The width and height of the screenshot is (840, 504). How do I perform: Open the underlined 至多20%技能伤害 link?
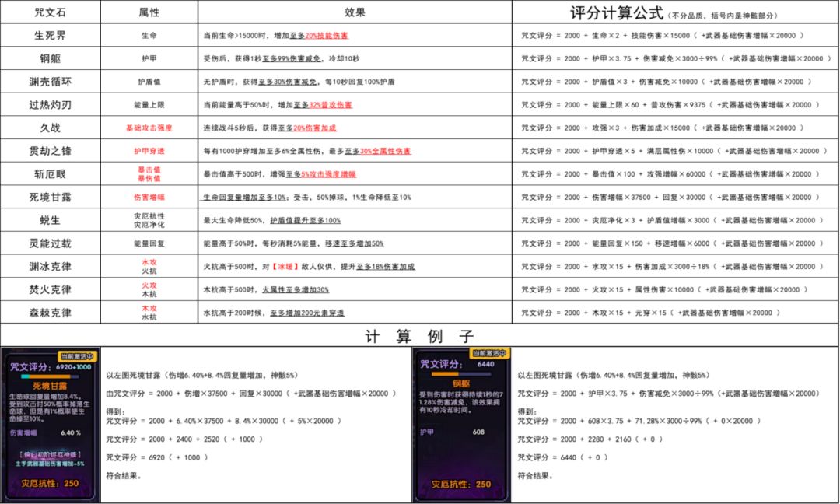click(319, 35)
